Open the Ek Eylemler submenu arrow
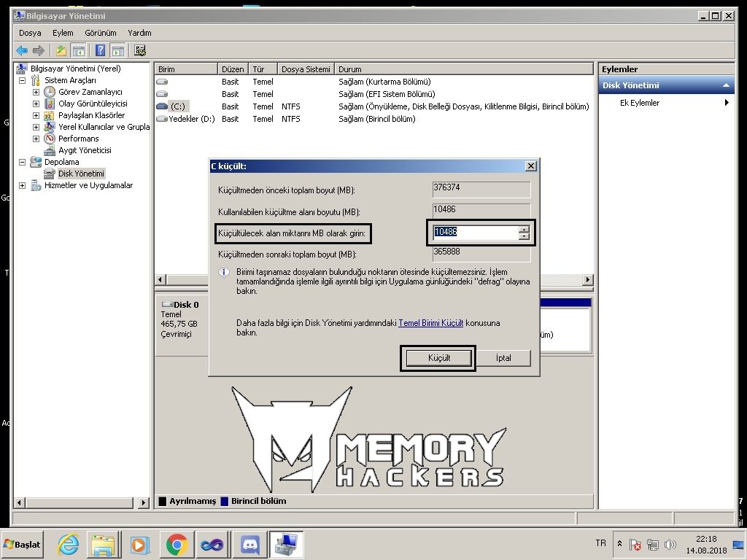 (727, 102)
